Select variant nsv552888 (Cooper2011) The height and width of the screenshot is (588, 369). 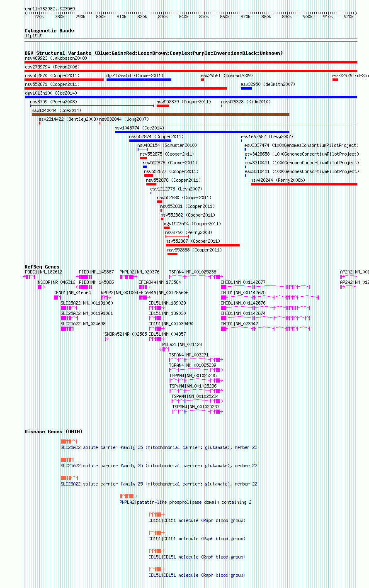194,250
